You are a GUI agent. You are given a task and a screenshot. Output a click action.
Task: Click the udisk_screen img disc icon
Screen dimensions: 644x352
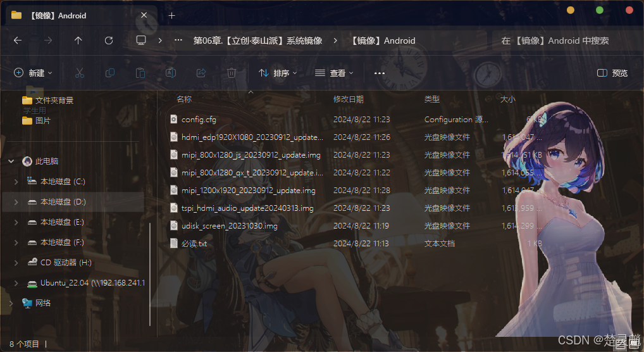tap(174, 225)
